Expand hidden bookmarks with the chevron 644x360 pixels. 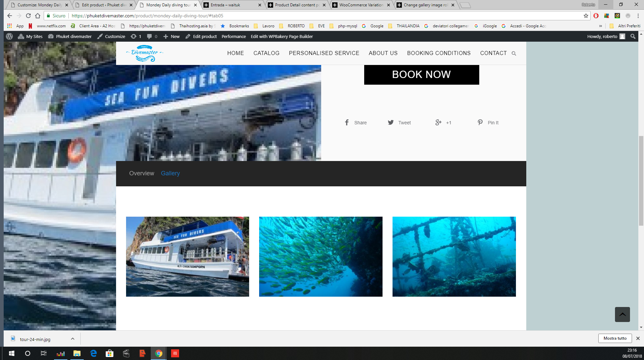[x=601, y=26]
